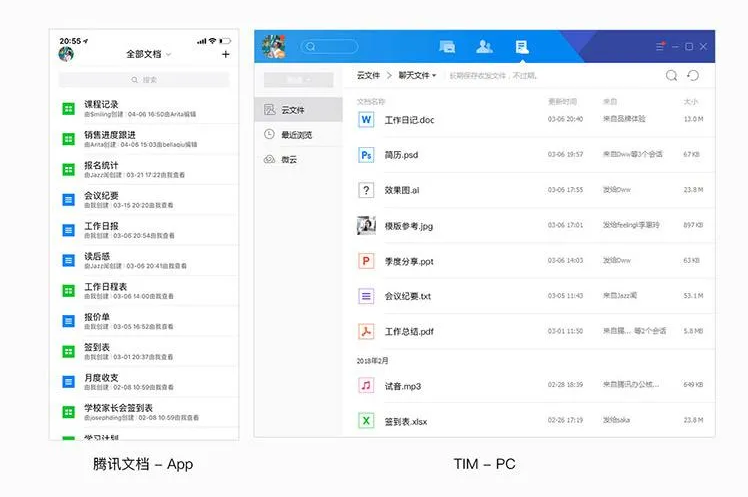The image size is (748, 497).
Task: Click the 文档名称 column header
Action: (x=371, y=102)
